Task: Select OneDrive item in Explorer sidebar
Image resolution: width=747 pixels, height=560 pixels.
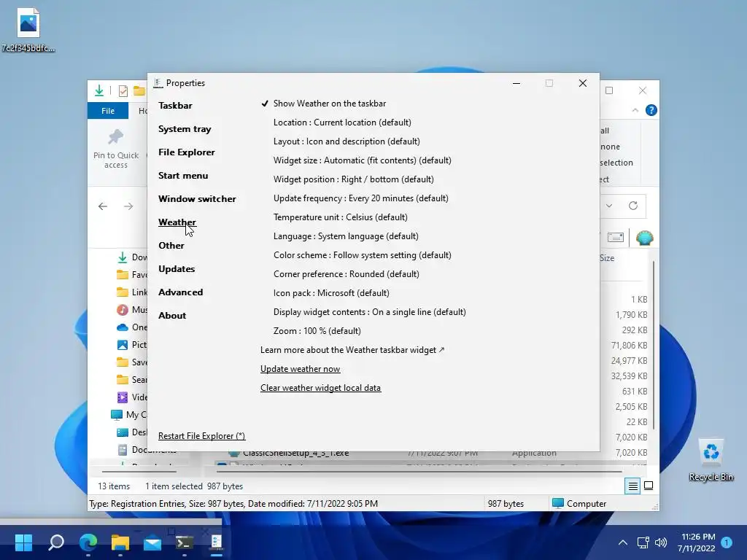Action: [131, 327]
